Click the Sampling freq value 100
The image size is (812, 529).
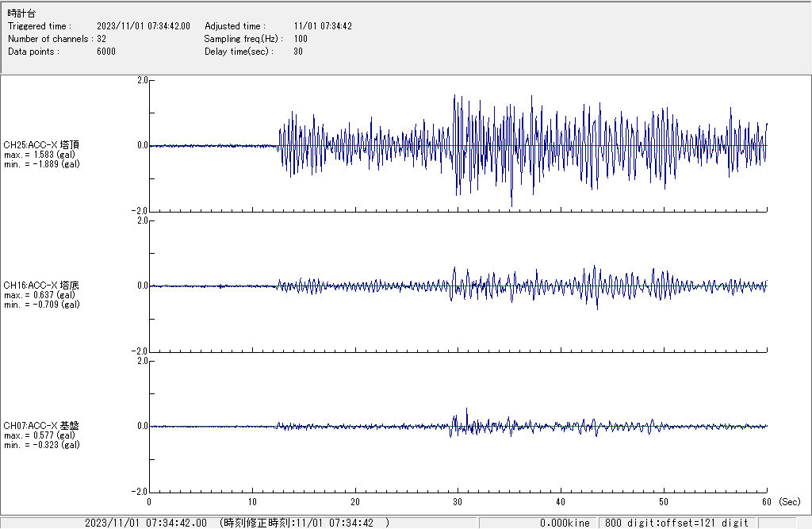click(x=301, y=39)
